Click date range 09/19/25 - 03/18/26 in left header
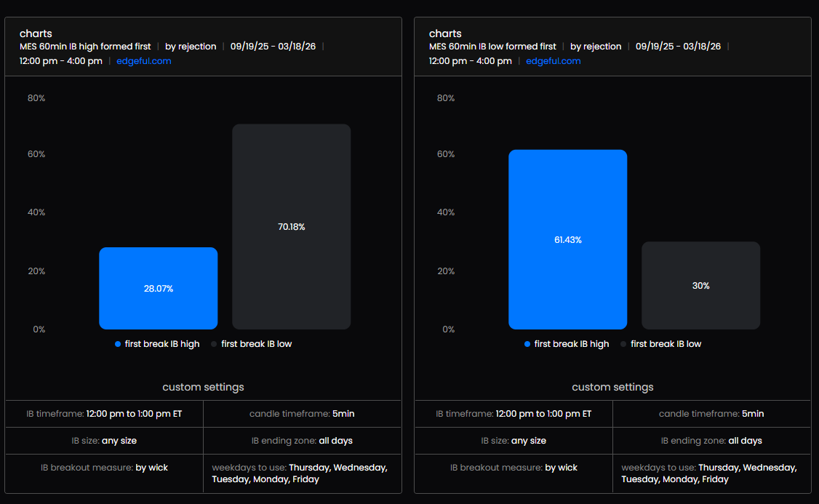The height and width of the screenshot is (504, 819). 273,47
